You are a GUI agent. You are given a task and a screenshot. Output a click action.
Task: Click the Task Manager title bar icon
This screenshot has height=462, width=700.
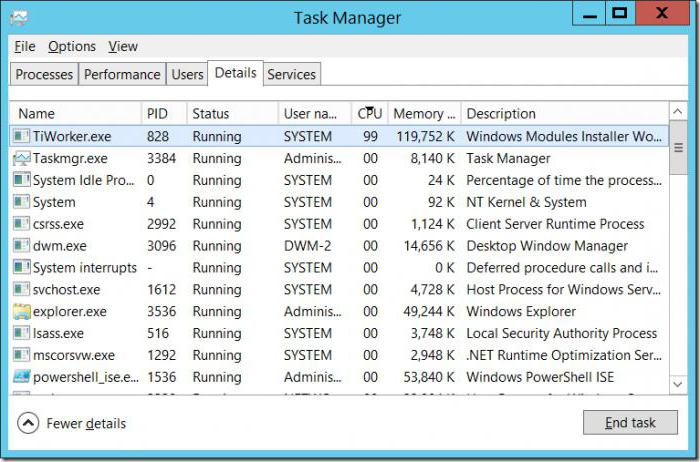tap(20, 18)
